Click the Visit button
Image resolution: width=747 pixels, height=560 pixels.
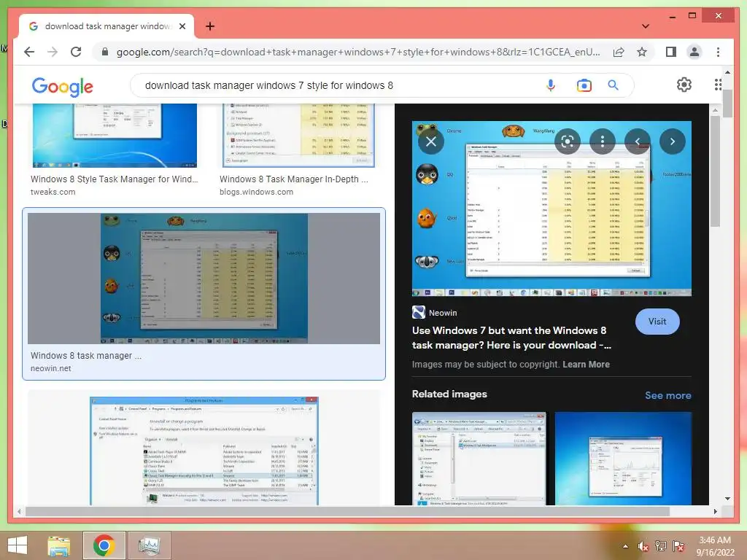657,322
